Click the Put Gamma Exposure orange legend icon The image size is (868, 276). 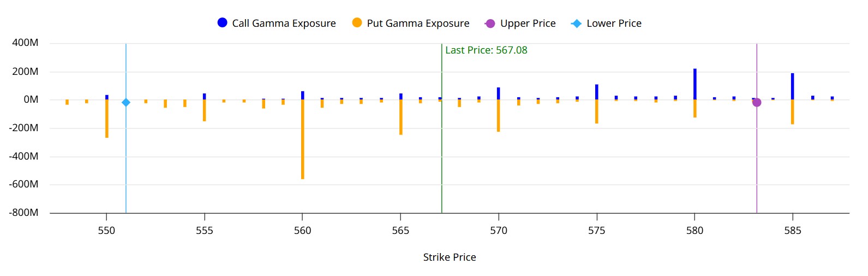tap(357, 23)
